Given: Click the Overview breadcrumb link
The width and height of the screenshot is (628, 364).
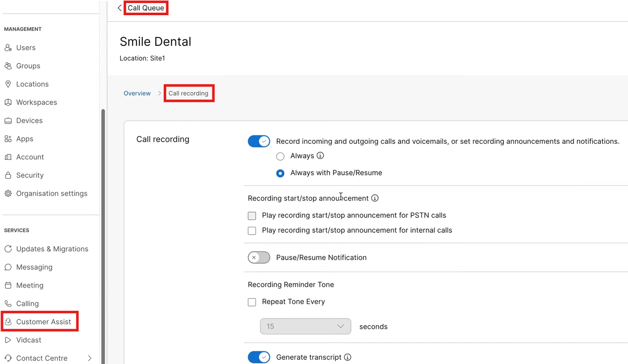Looking at the screenshot, I should point(137,94).
